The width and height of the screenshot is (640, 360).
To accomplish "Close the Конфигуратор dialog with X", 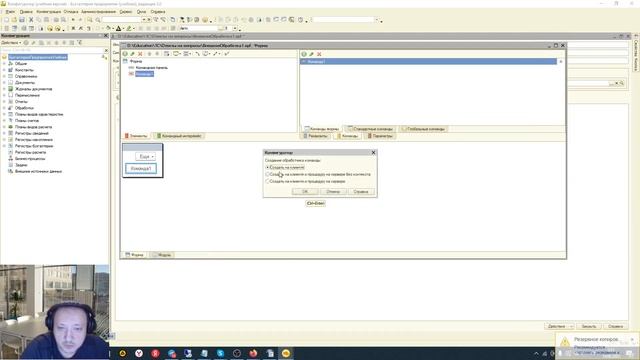I will (373, 152).
